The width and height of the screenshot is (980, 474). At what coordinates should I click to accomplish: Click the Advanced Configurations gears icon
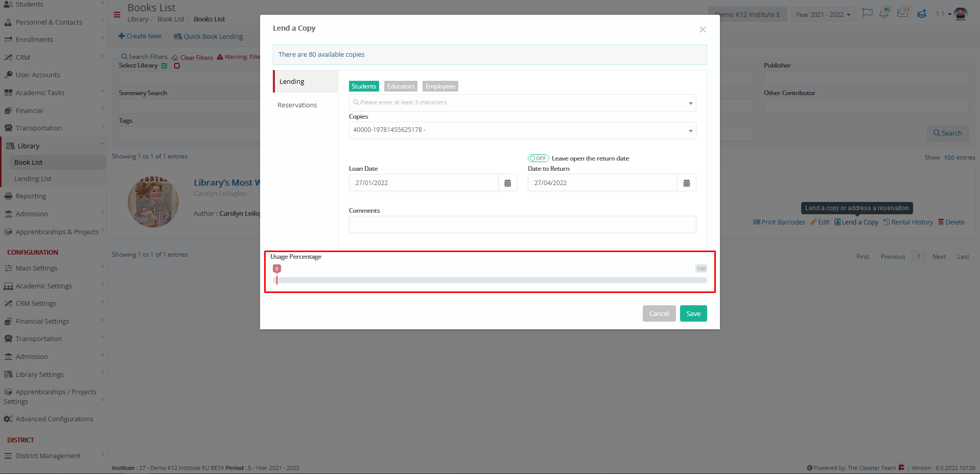click(8, 419)
